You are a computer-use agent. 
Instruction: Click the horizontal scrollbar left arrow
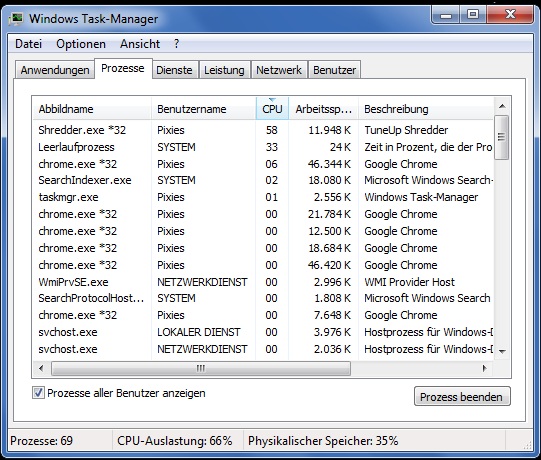click(x=41, y=368)
